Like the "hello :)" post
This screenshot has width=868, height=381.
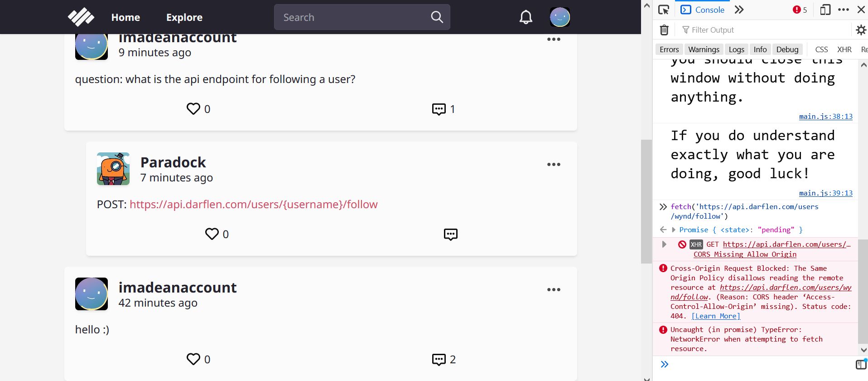193,359
